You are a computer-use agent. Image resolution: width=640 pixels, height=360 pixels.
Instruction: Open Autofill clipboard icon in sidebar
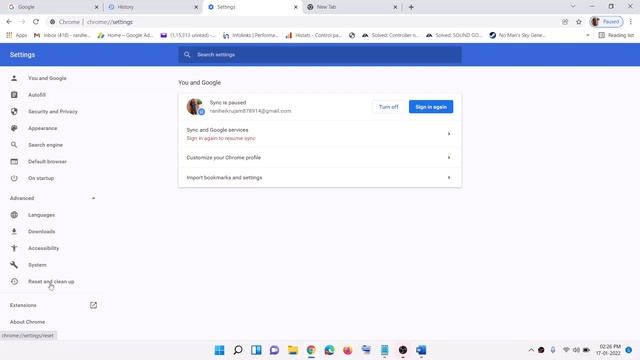coord(14,95)
